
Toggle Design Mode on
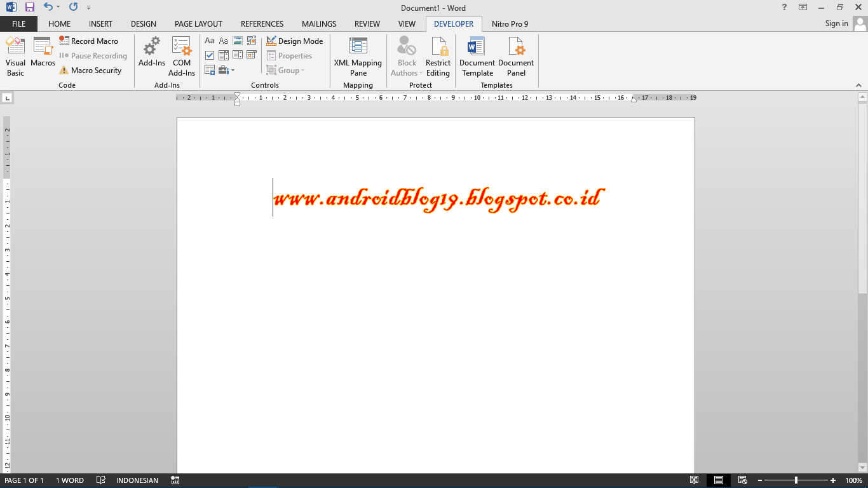tap(294, 41)
